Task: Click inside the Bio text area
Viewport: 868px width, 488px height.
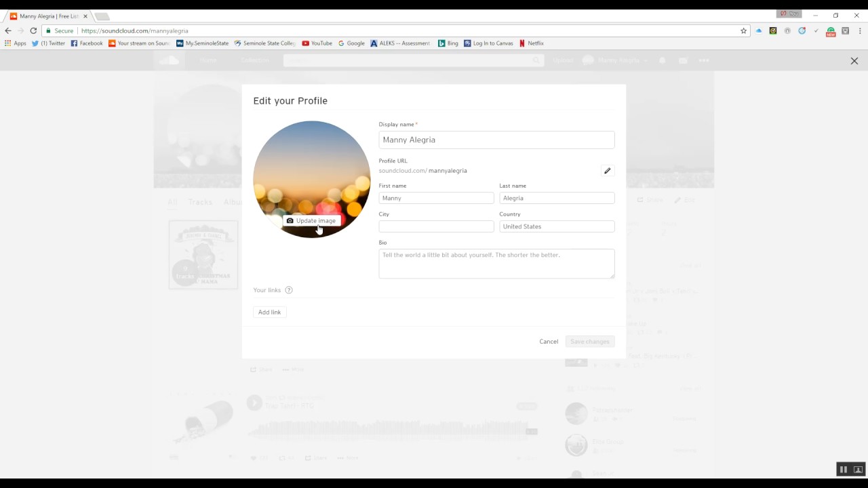Action: (496, 263)
